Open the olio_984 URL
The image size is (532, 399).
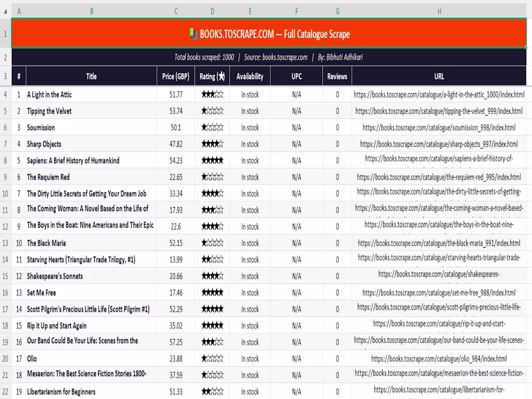(439, 359)
